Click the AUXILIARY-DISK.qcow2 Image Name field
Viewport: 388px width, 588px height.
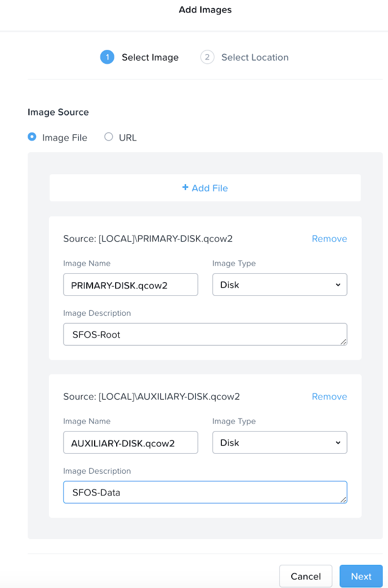coord(130,442)
